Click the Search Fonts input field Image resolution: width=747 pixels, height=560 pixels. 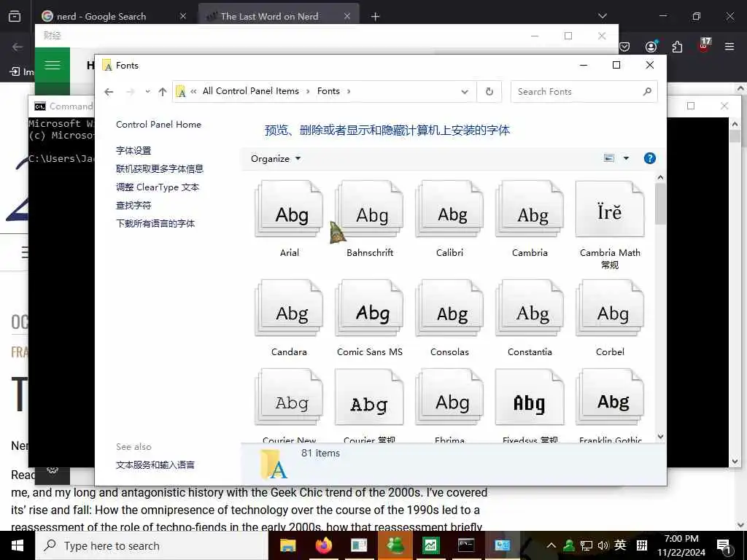point(576,91)
